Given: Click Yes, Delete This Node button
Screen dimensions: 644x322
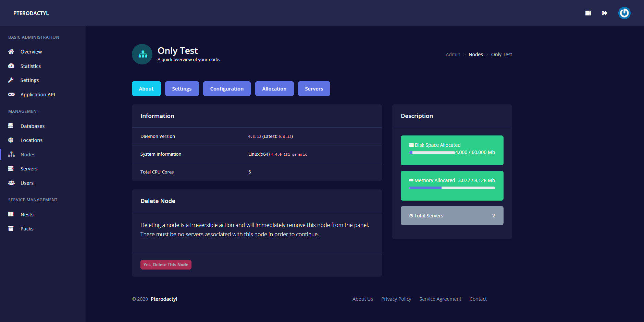Looking at the screenshot, I should pos(166,265).
